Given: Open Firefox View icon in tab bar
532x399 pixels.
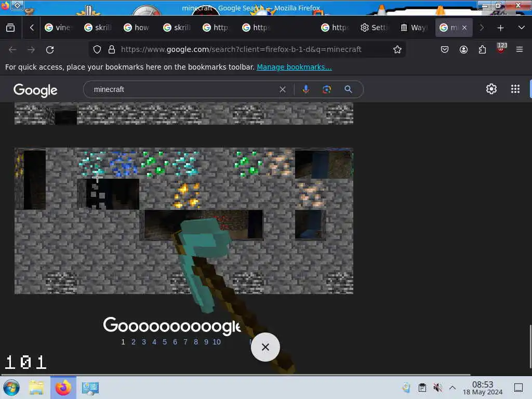Looking at the screenshot, I should tap(10, 28).
